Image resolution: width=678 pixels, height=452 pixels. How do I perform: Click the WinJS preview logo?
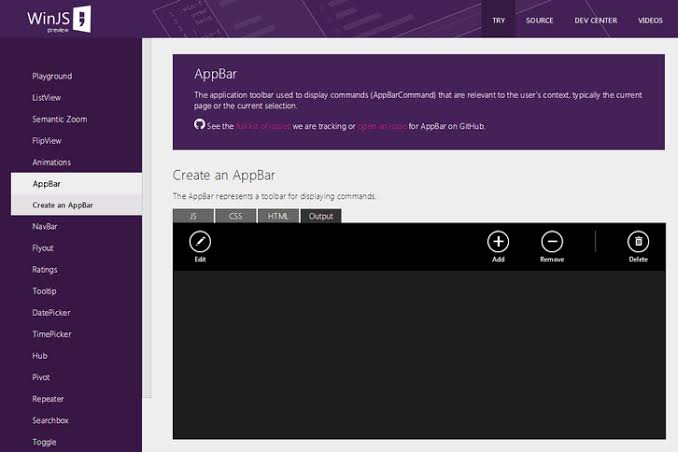point(59,19)
